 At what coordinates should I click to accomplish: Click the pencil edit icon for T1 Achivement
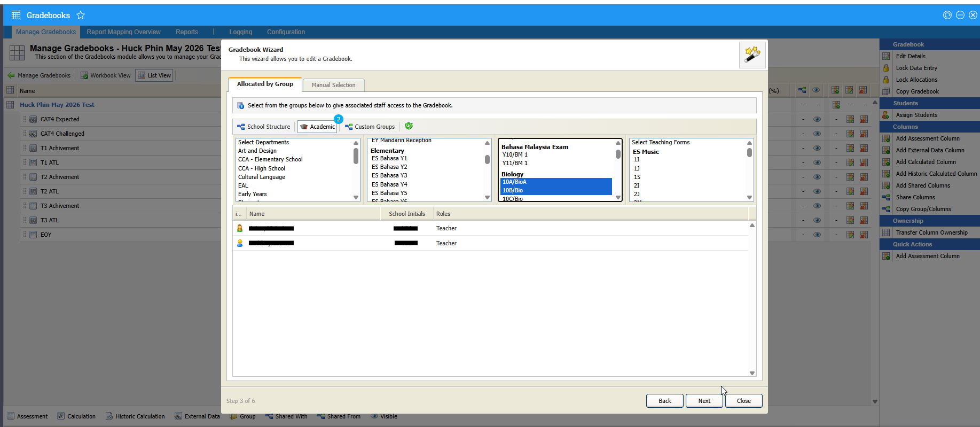click(x=850, y=148)
